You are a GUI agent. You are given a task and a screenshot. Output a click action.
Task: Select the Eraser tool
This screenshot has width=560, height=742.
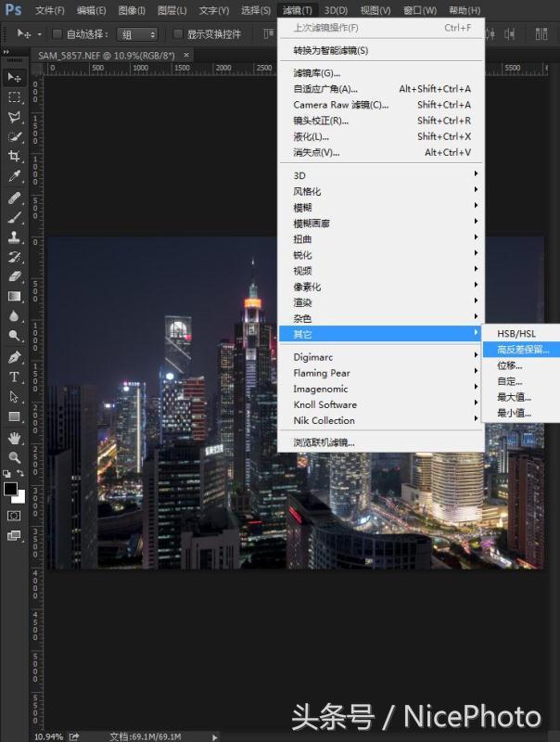pos(14,276)
